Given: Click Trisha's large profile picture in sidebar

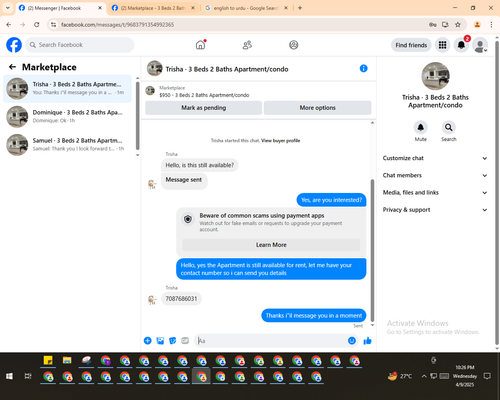Looking at the screenshot, I should 435,76.
